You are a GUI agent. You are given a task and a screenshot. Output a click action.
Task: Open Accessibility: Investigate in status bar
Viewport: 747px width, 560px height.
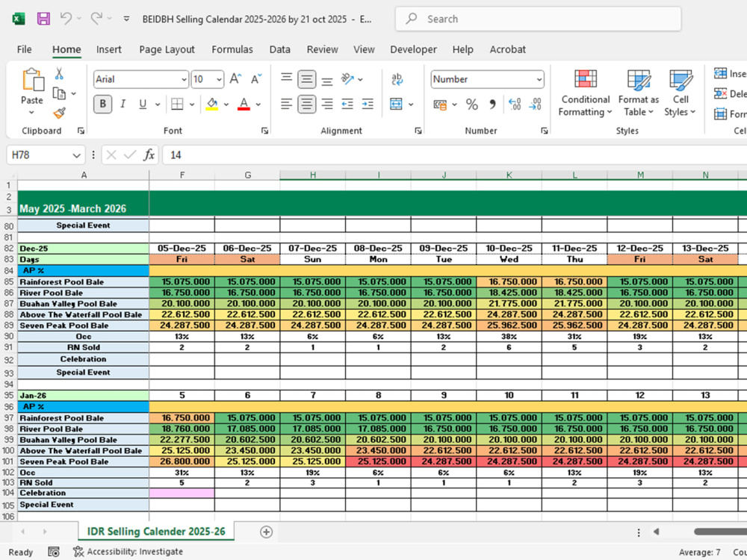(x=128, y=552)
